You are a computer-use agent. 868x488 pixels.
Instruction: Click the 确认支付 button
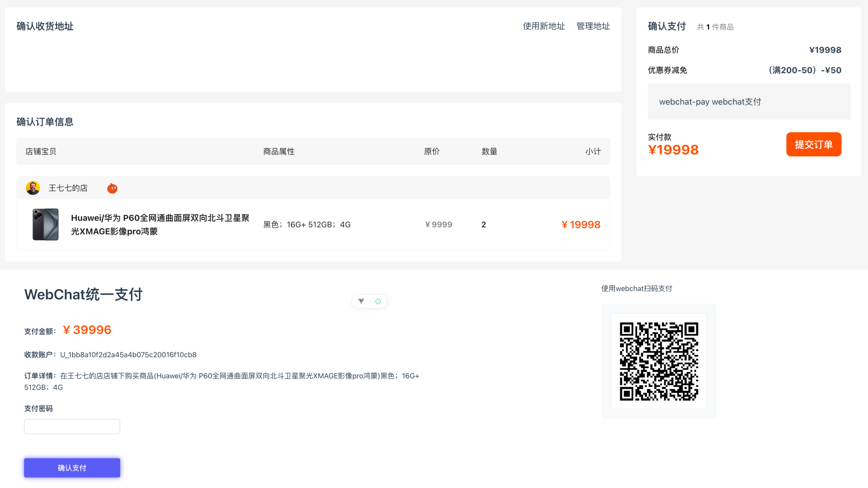72,468
